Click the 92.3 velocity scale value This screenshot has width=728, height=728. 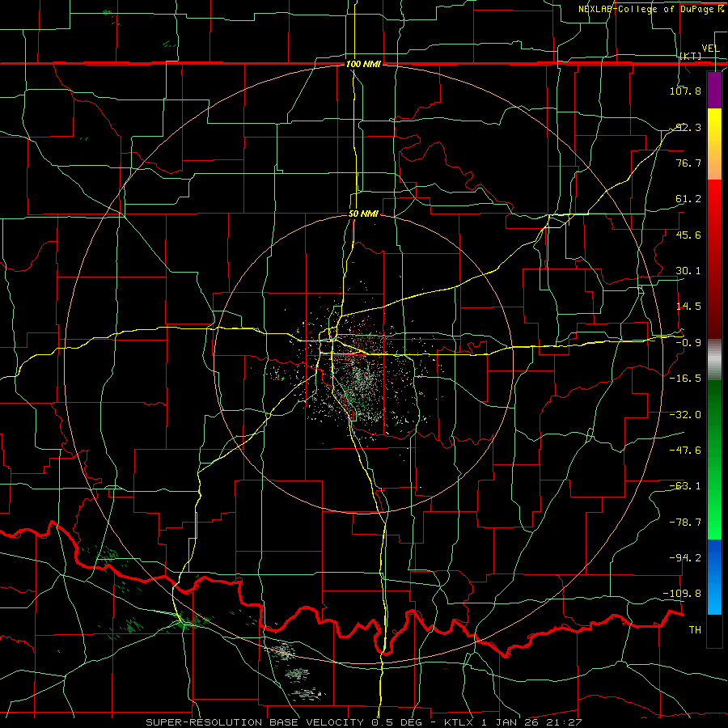688,127
